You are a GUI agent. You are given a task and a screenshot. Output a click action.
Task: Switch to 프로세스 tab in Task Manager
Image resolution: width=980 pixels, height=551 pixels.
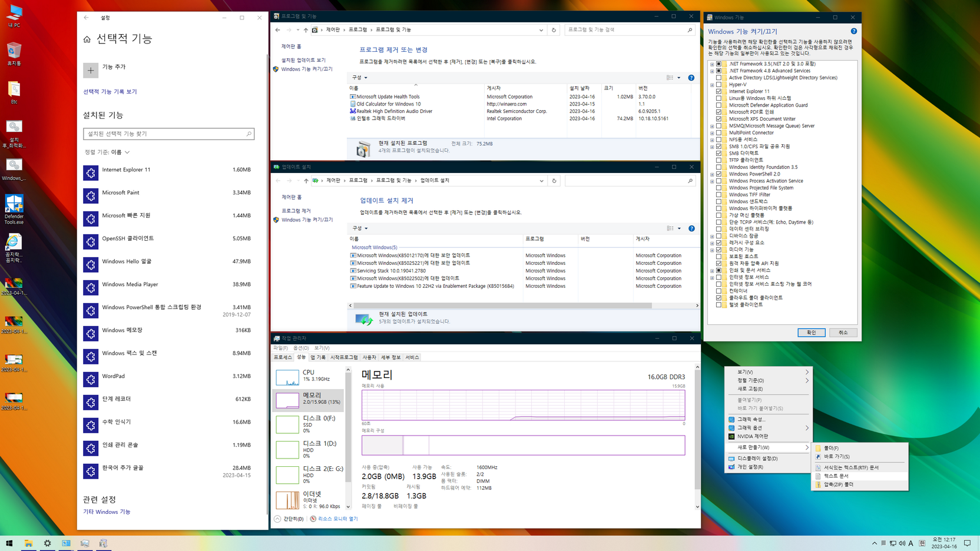[x=283, y=357]
